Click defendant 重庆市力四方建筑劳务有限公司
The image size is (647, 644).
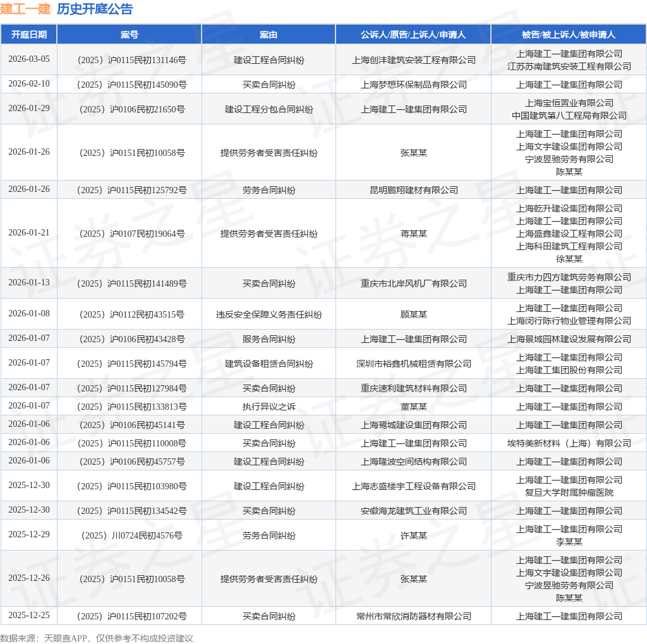(569, 277)
